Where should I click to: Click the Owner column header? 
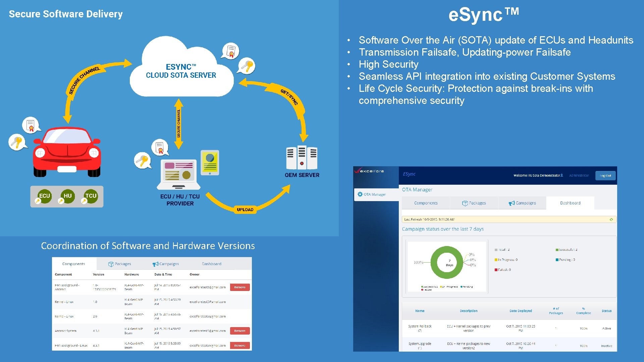[x=195, y=275]
